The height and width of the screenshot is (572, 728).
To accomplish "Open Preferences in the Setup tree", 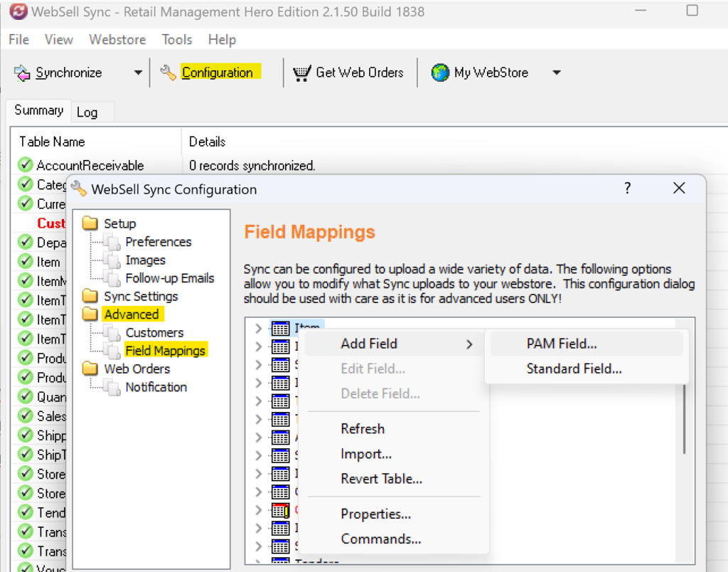I will click(x=159, y=242).
